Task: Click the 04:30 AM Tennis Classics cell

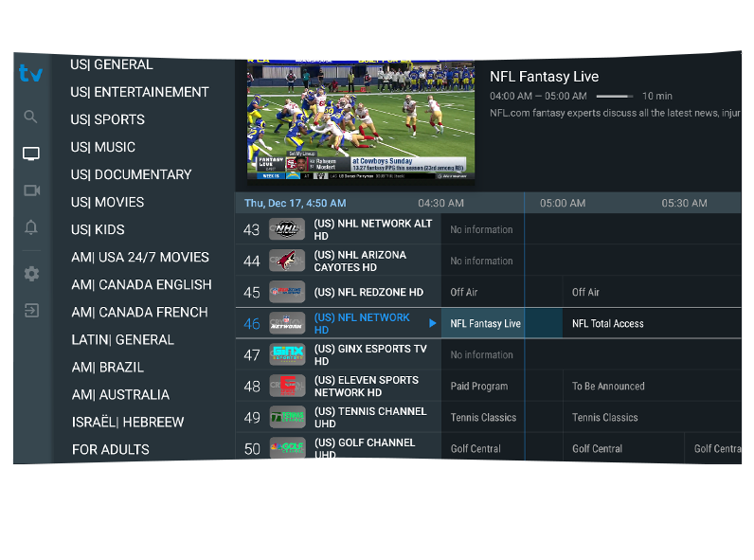Action: tap(501, 417)
